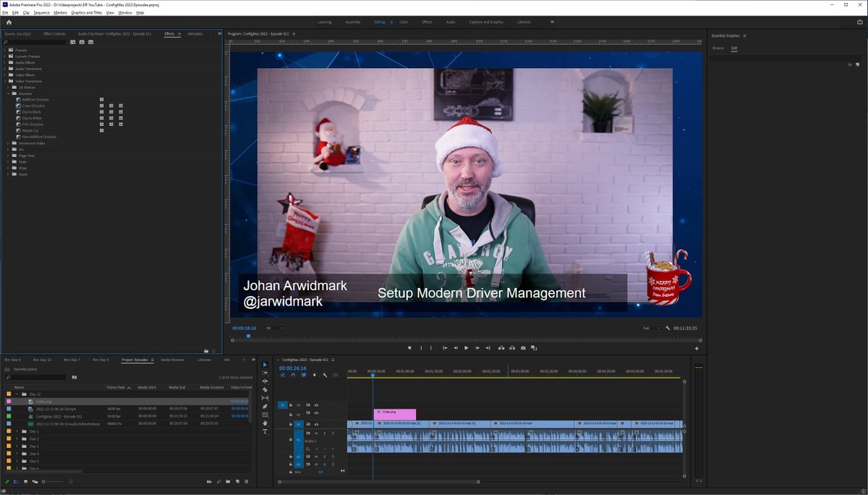Image resolution: width=868 pixels, height=495 pixels.
Task: Mute audio track A2
Action: [316, 457]
